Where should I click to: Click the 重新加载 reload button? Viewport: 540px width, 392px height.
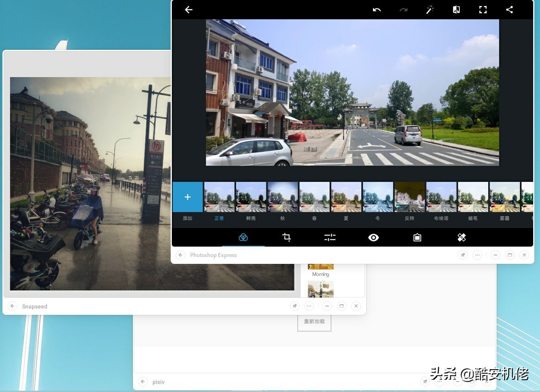[314, 322]
